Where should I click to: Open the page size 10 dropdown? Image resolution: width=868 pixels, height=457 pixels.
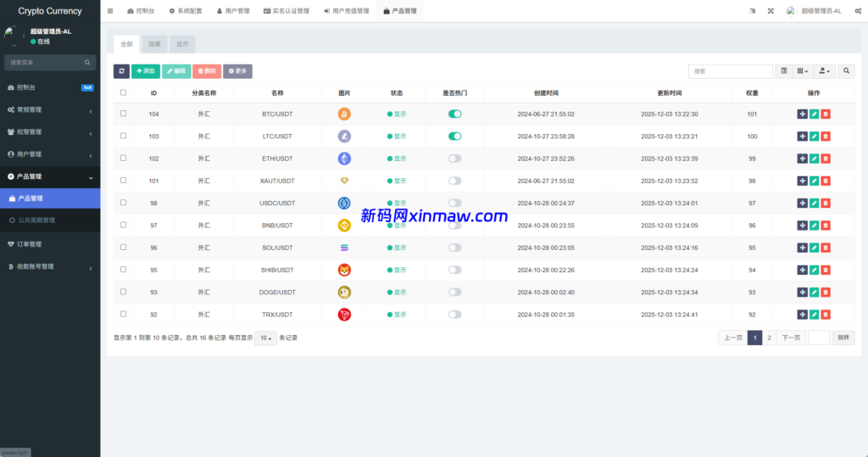point(265,338)
